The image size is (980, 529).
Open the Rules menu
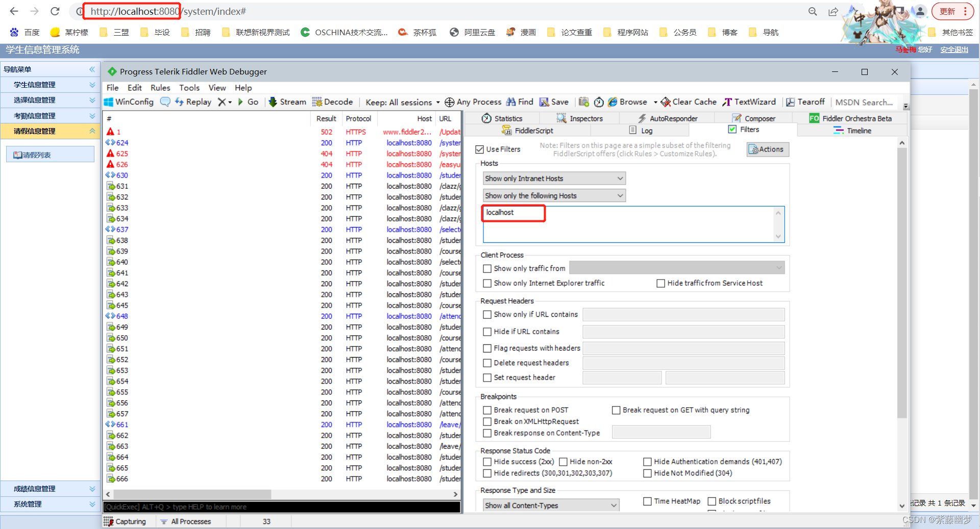[160, 88]
